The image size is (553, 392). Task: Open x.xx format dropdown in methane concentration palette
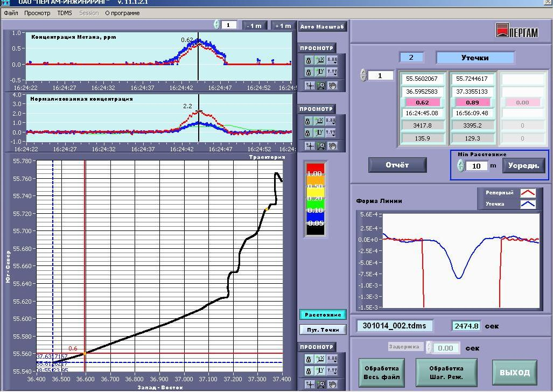pyautogui.click(x=332, y=60)
